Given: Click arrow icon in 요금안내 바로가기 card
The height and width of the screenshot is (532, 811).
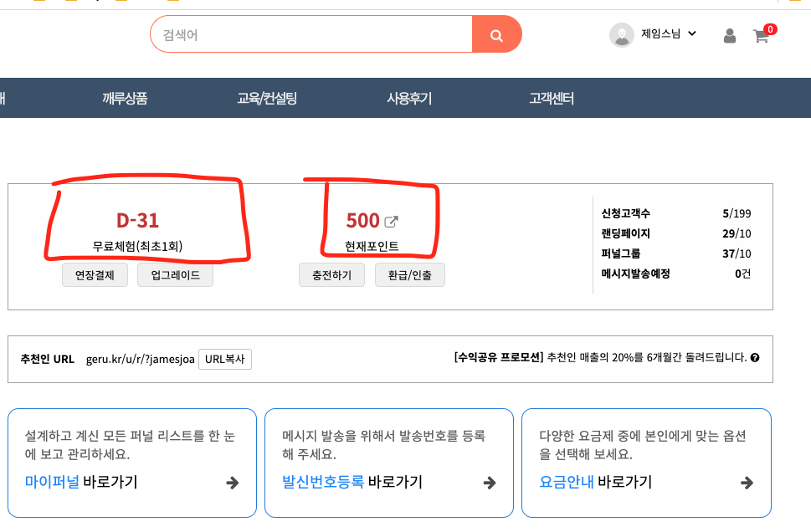Looking at the screenshot, I should pos(747,483).
